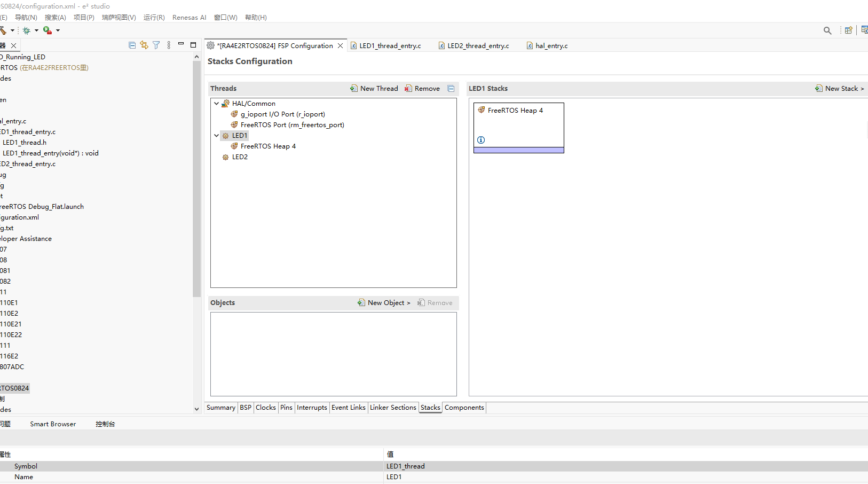Click the info icon on FreeRTOS Heap 4 block
This screenshot has width=868, height=484.
(x=481, y=140)
